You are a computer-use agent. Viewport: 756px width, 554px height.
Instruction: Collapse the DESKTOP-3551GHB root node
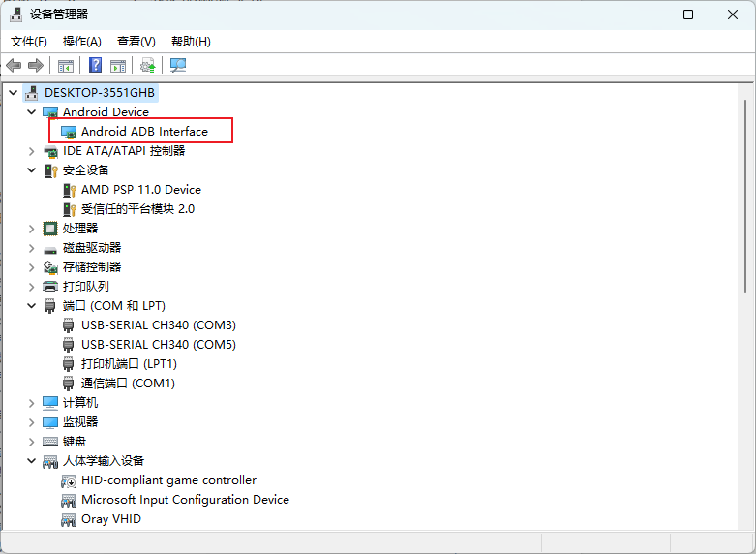coord(14,93)
